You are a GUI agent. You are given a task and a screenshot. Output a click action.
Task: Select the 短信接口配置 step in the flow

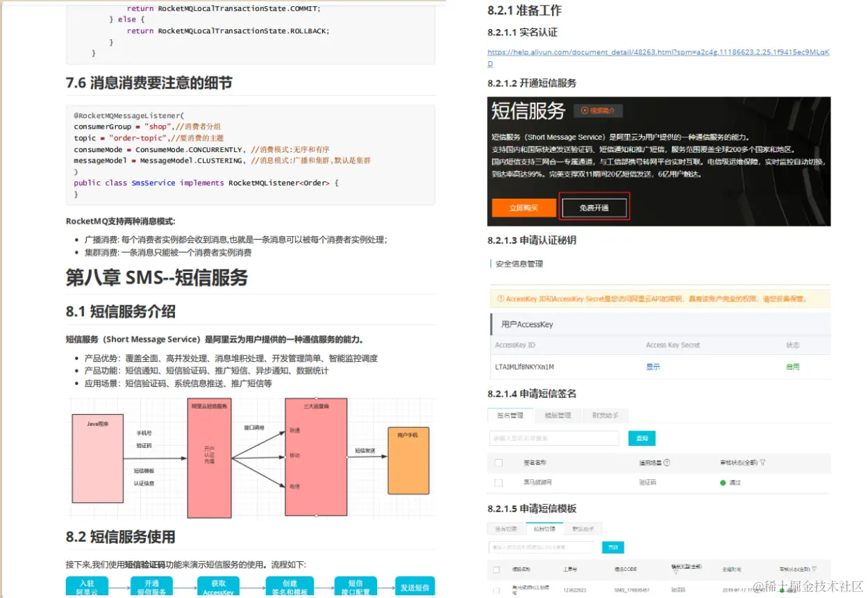356,587
